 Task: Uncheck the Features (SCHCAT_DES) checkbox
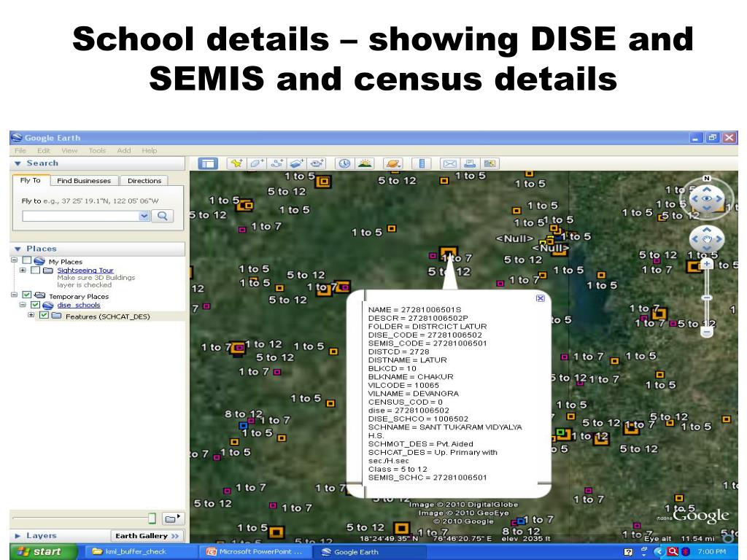click(44, 315)
